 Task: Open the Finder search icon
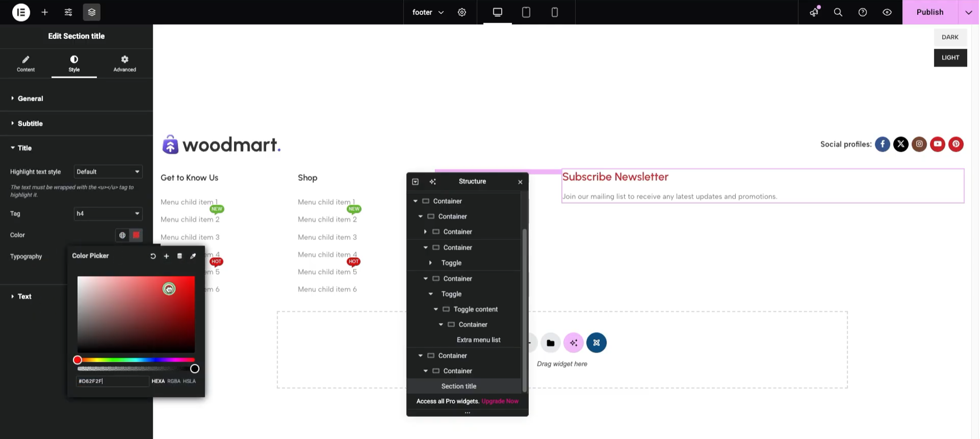tap(838, 12)
